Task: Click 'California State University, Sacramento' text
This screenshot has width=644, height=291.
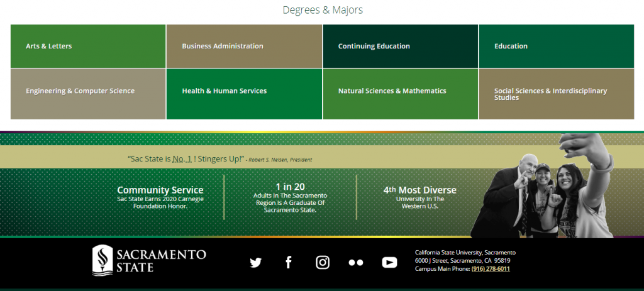Action: tap(465, 253)
